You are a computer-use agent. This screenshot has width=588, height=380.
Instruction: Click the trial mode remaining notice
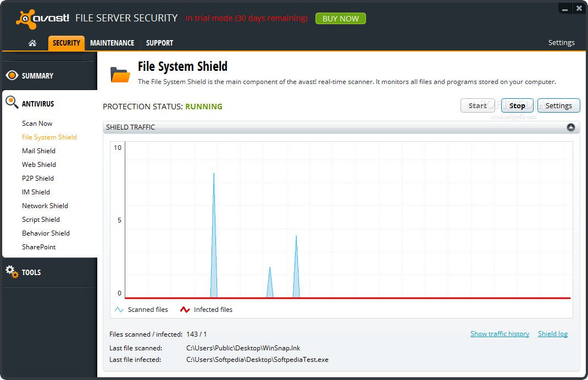(x=246, y=18)
